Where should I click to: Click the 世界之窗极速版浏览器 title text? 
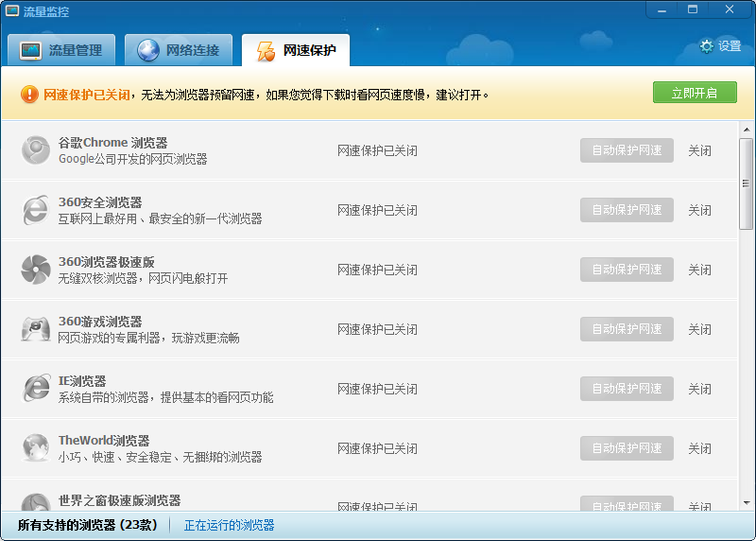click(120, 500)
